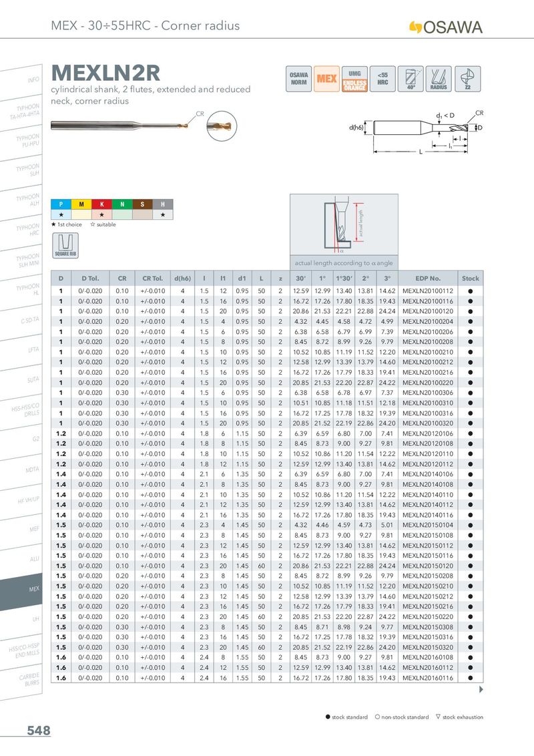Click the gray H material swatch
The width and height of the screenshot is (534, 756).
click(x=163, y=204)
